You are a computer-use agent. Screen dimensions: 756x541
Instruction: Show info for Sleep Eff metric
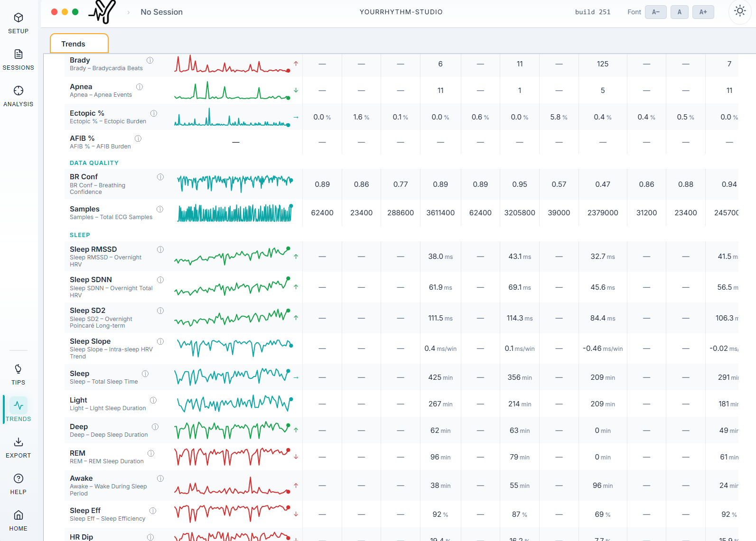[153, 511]
